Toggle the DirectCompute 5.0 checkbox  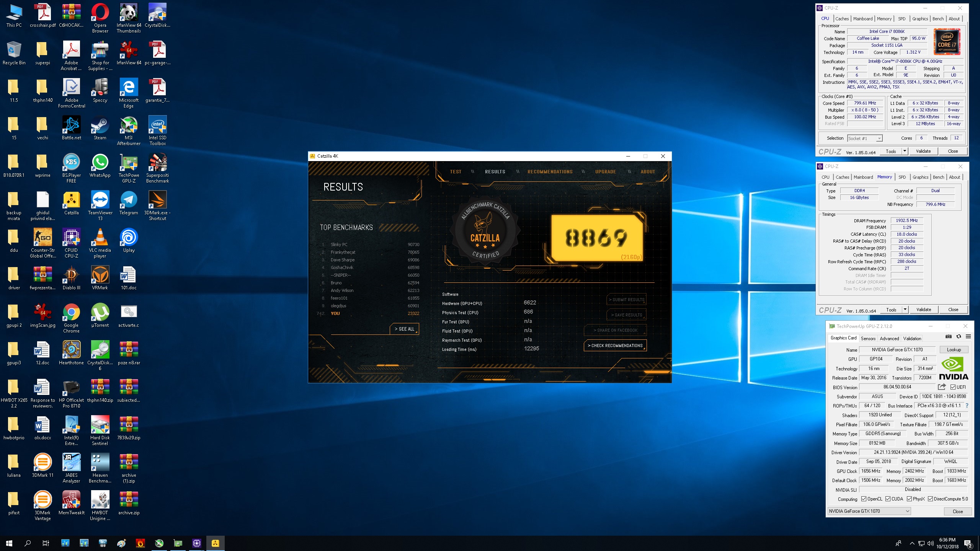[930, 499]
